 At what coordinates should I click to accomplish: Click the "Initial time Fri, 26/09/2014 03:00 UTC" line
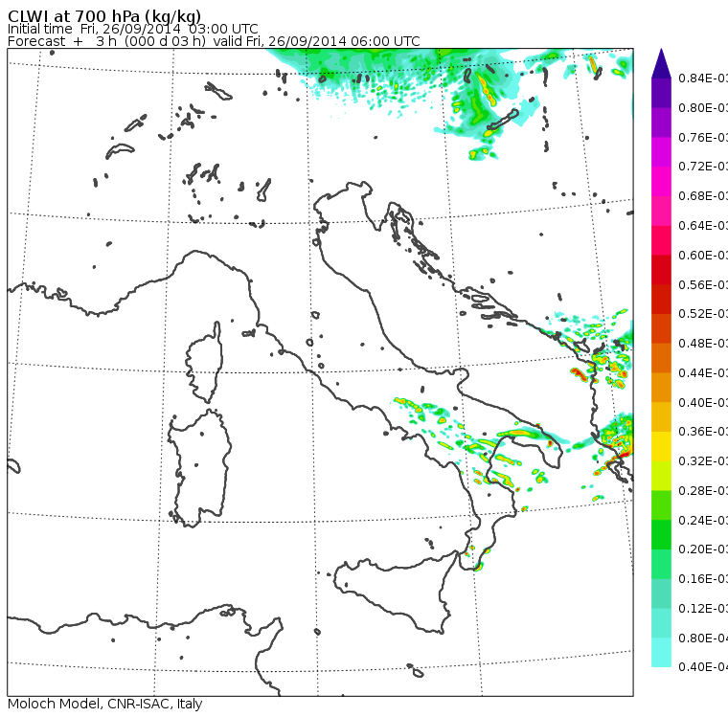coord(133,29)
